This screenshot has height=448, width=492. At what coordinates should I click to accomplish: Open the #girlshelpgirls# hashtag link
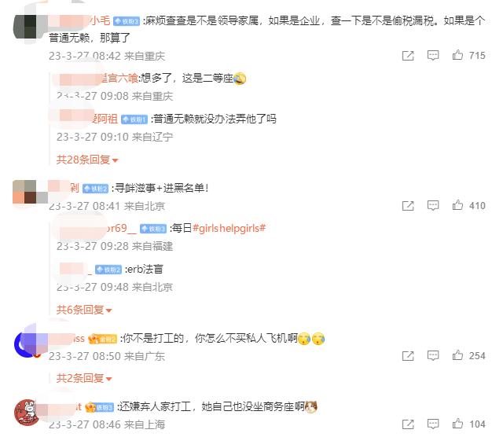[229, 228]
